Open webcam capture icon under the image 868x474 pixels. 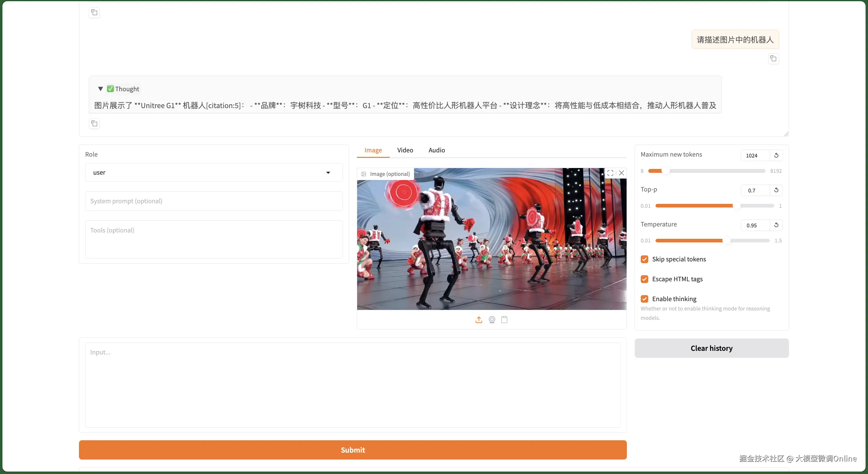click(492, 320)
